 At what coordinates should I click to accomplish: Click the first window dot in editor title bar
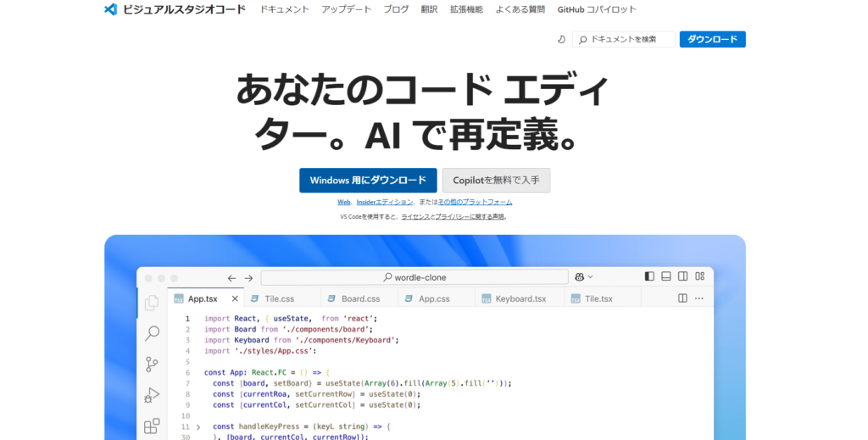[x=148, y=278]
